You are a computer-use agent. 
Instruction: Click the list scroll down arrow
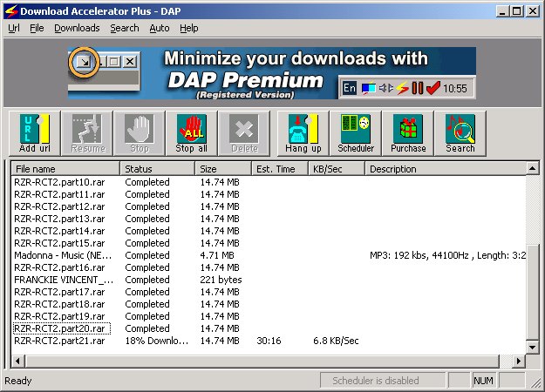point(533,347)
